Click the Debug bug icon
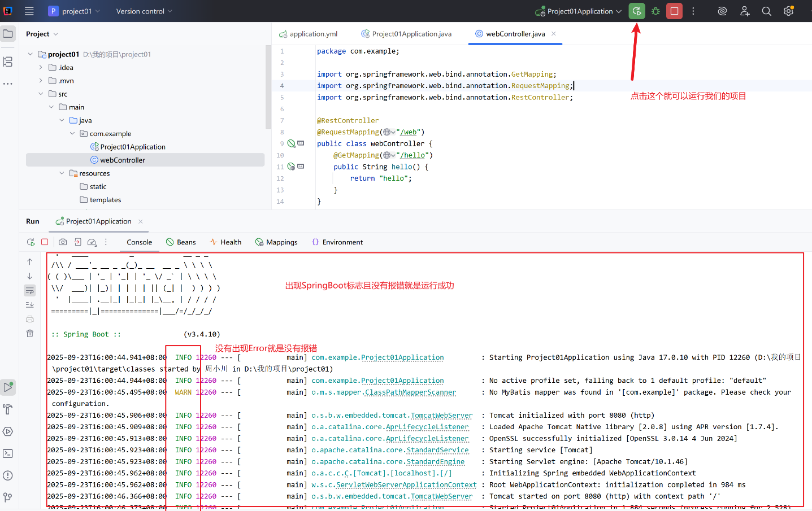The height and width of the screenshot is (511, 812). (x=655, y=11)
